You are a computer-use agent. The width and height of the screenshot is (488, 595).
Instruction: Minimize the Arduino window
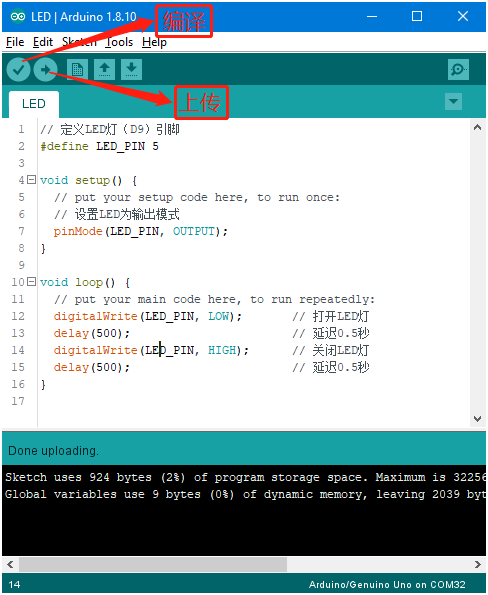point(372,16)
